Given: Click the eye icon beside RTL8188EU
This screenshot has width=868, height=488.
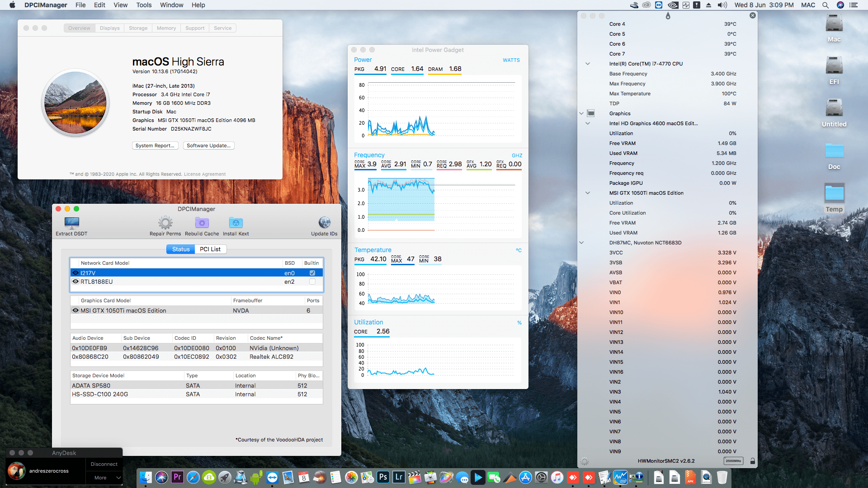Looking at the screenshot, I should pyautogui.click(x=75, y=282).
